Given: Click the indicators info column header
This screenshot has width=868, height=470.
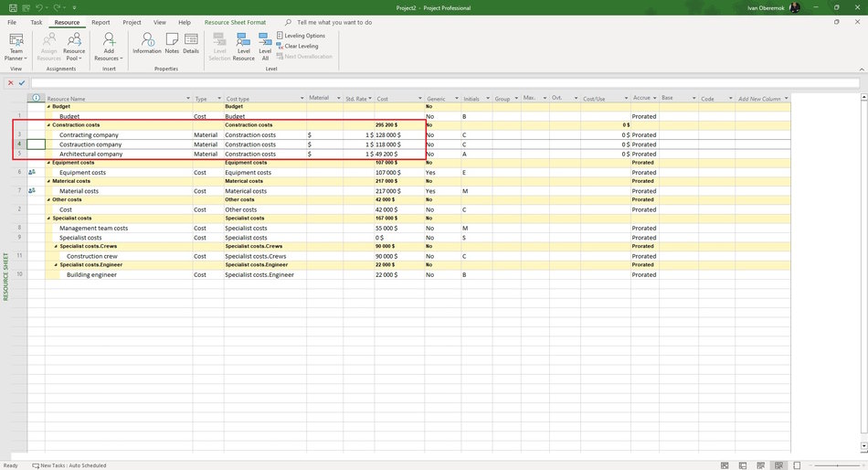Looking at the screenshot, I should (x=36, y=98).
